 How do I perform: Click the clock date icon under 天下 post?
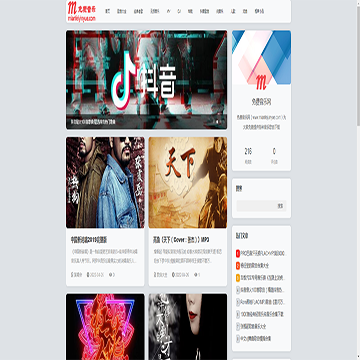[x=173, y=275]
